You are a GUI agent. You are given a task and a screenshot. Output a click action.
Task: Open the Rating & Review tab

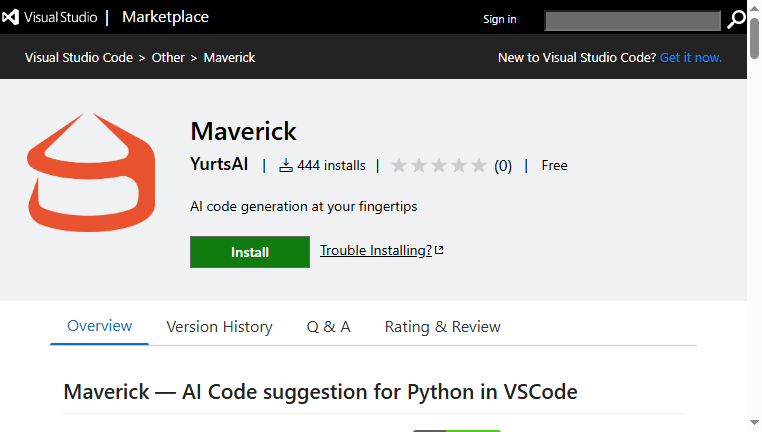point(442,327)
